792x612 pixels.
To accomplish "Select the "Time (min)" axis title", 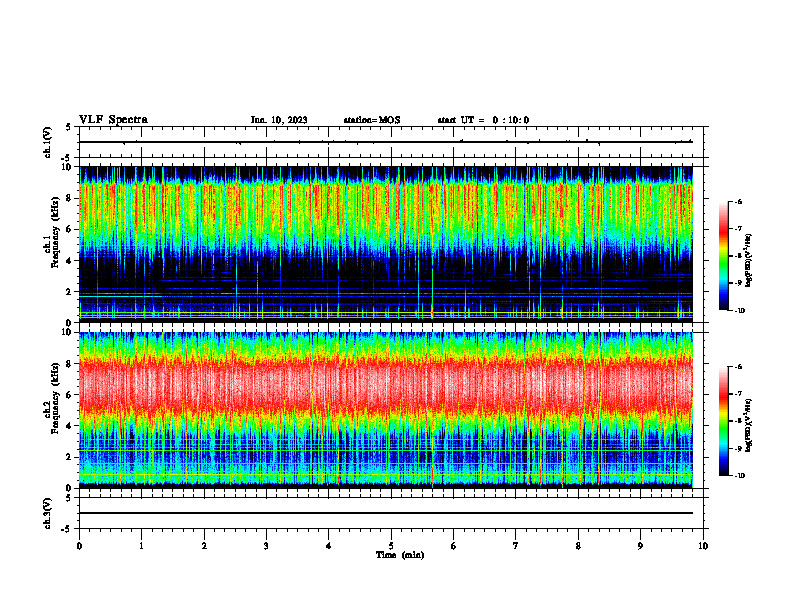I will point(400,555).
